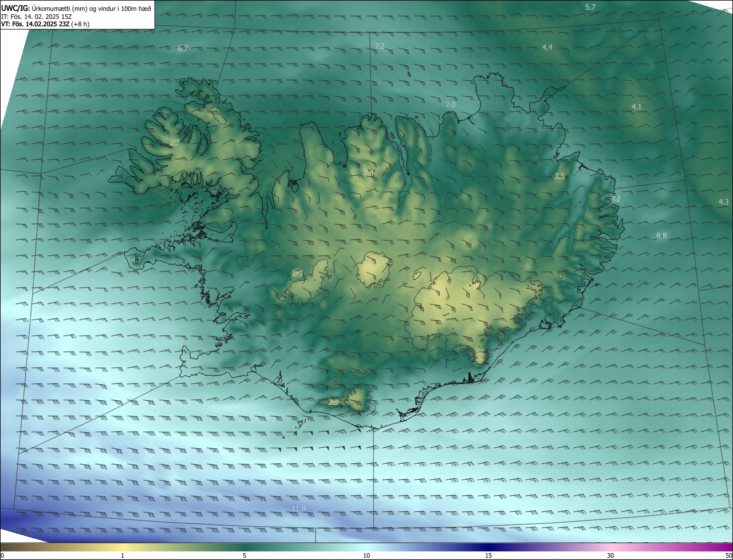The image size is (733, 560).
Task: Click the 3.5 value label
Action: [559, 176]
